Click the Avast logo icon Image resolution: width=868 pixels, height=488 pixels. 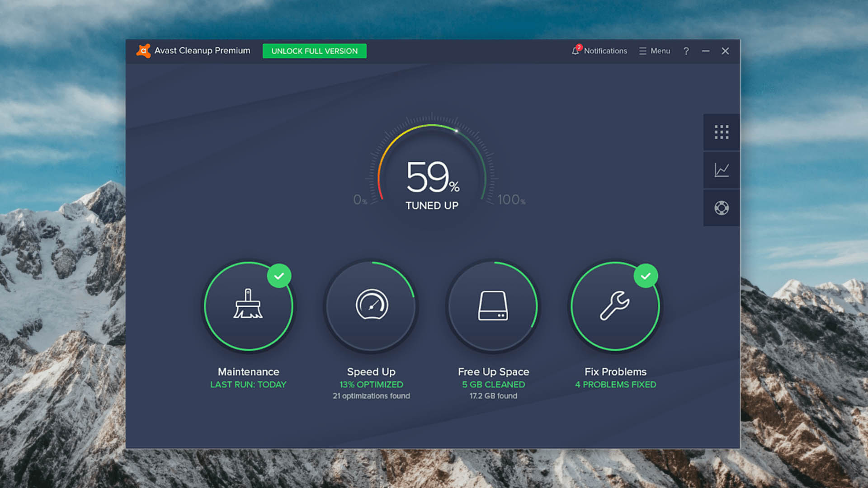(x=143, y=51)
